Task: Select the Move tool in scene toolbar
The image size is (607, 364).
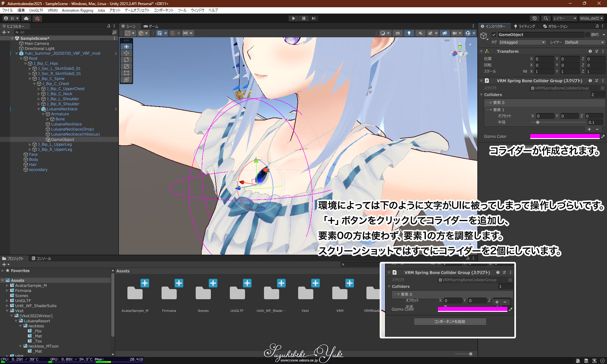Action: (x=126, y=53)
